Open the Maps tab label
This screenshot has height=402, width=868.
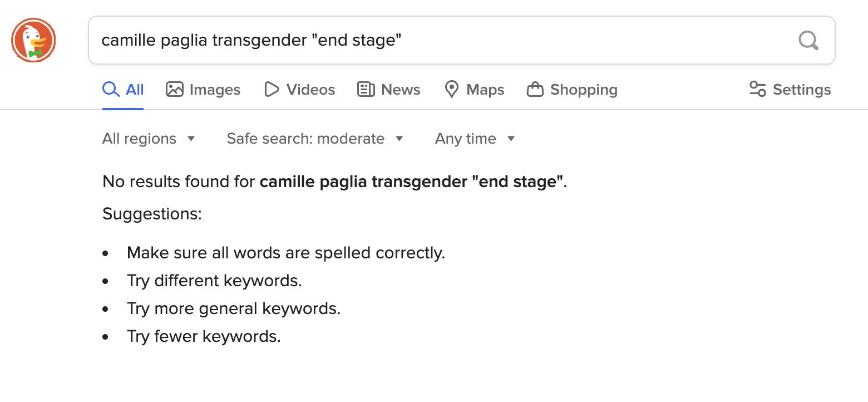click(x=485, y=90)
